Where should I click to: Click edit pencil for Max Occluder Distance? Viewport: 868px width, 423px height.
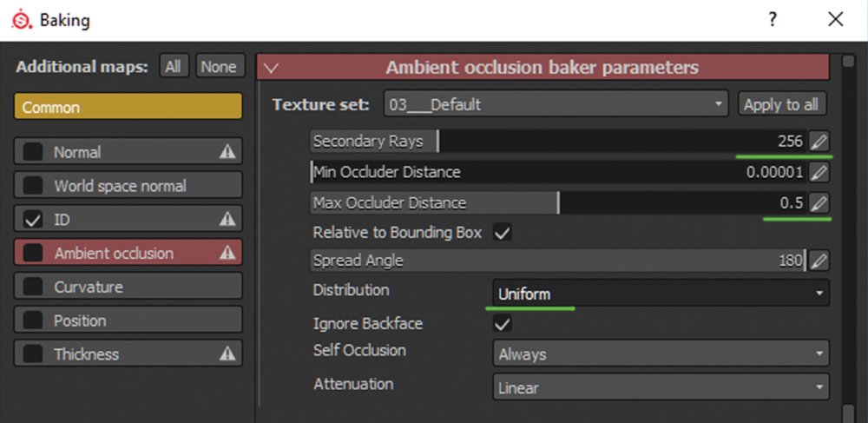click(819, 203)
